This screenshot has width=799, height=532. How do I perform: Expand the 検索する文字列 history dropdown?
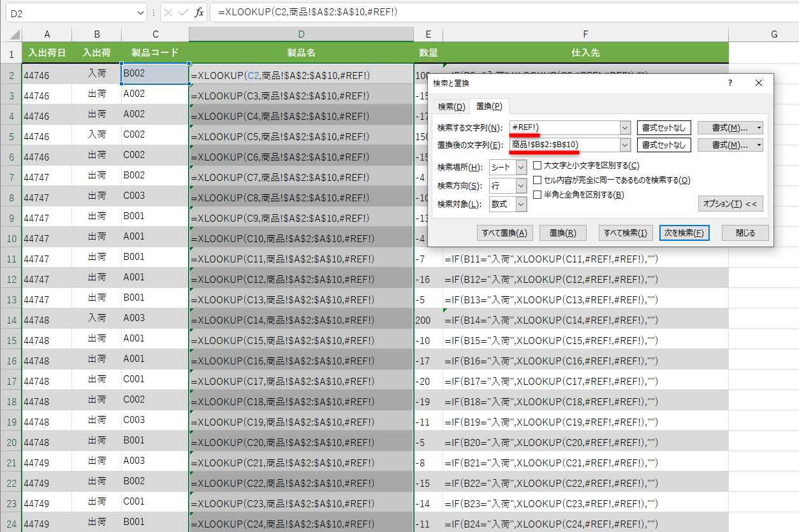pyautogui.click(x=625, y=127)
